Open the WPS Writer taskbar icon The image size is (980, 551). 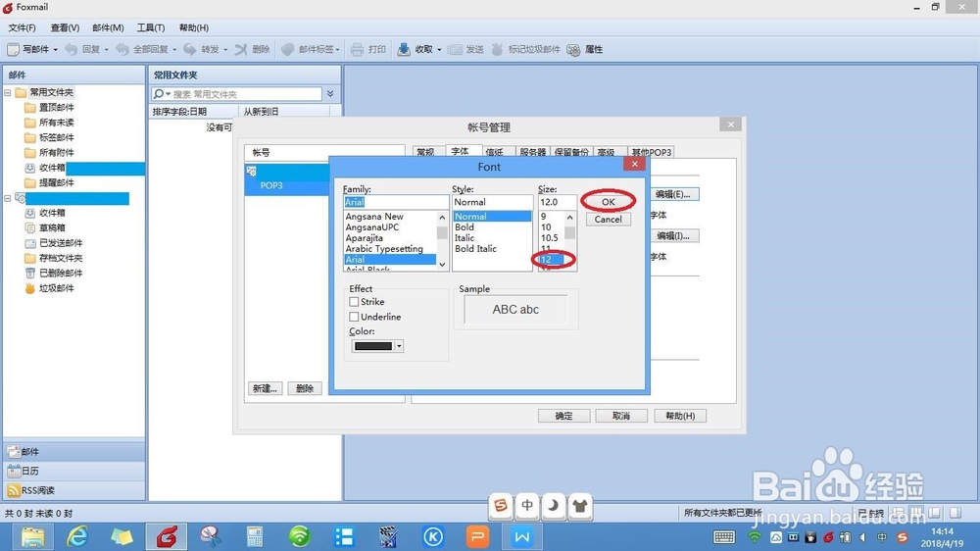(522, 536)
